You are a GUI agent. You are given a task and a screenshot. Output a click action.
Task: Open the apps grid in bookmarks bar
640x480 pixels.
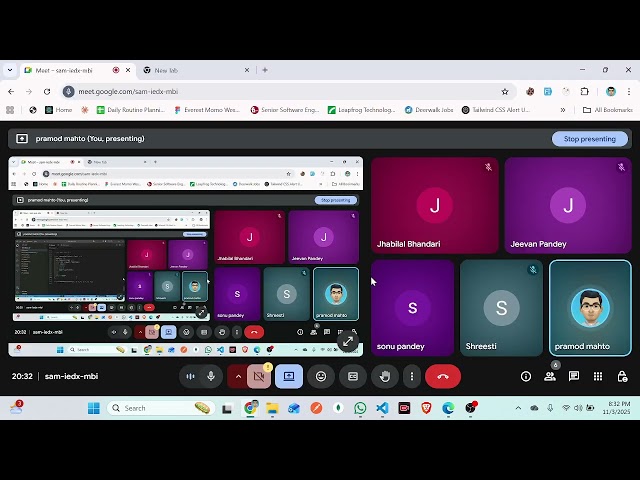(10, 110)
